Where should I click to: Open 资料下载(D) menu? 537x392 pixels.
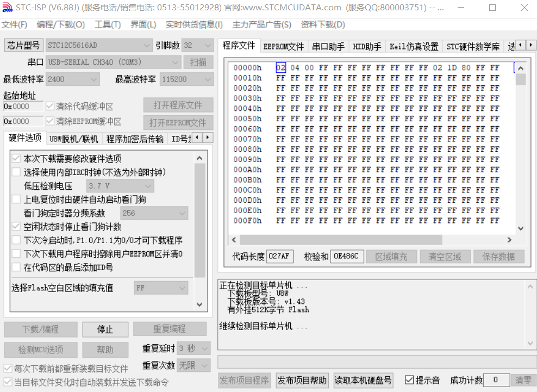[323, 24]
